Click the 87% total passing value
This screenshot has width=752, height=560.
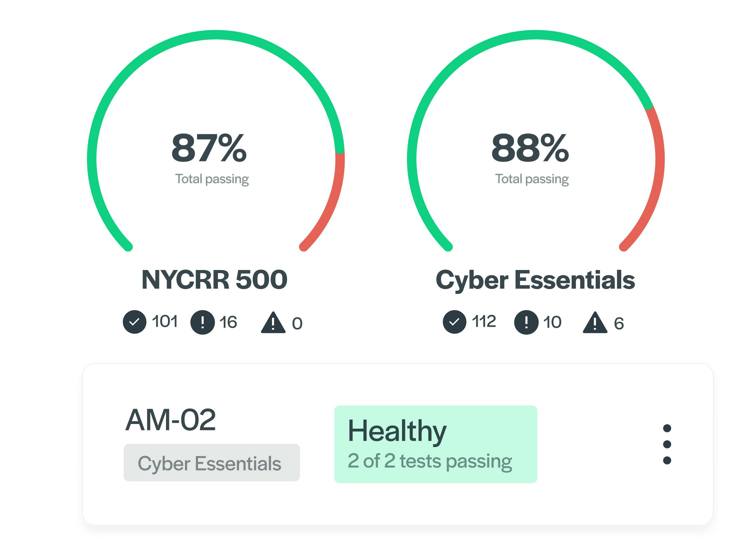[209, 148]
